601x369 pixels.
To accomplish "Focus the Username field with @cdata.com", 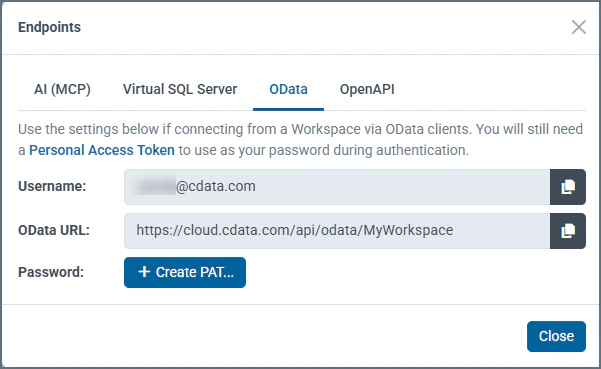I will (x=337, y=187).
